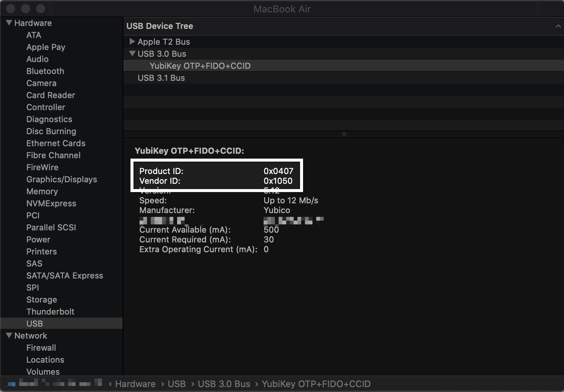Open Graphics/Displays category
The height and width of the screenshot is (392, 564).
(62, 179)
